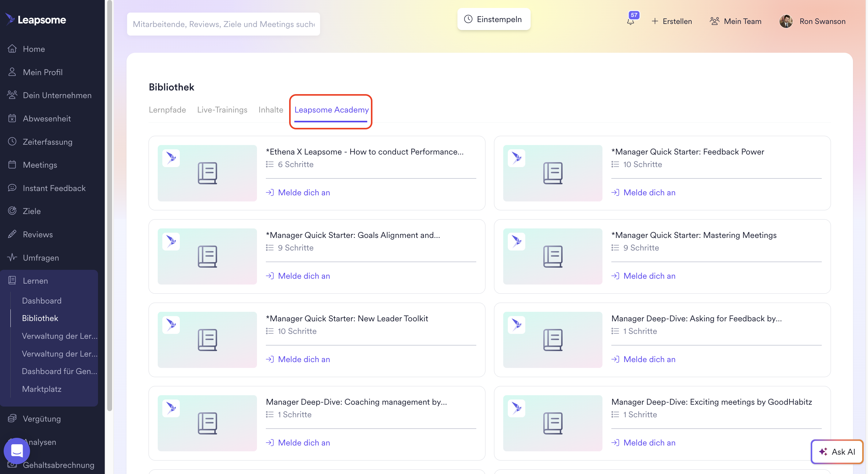Open title Manager Deep-Dive: Asking for Feedback by...
Viewport: 868px width, 474px height.
point(696,318)
